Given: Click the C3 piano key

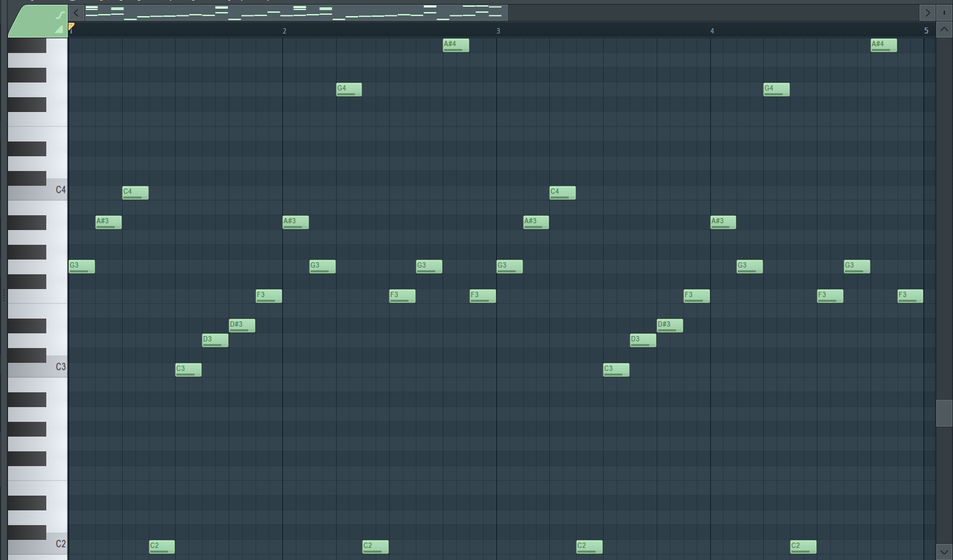Looking at the screenshot, I should [x=38, y=367].
